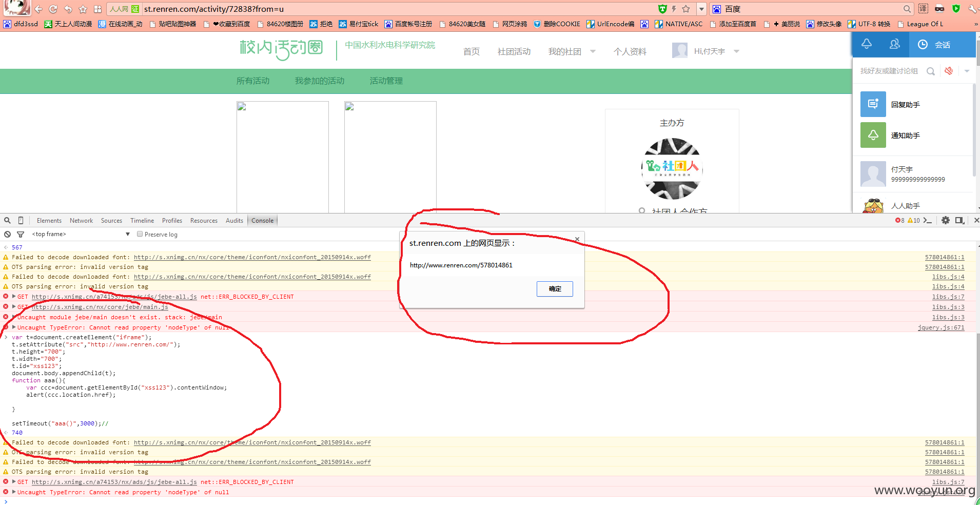
Task: Open DevTools settings gear
Action: coord(946,220)
